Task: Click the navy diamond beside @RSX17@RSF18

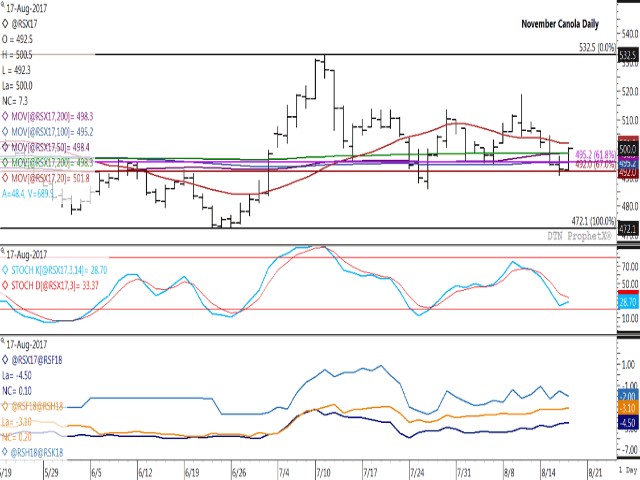Action: (5, 360)
